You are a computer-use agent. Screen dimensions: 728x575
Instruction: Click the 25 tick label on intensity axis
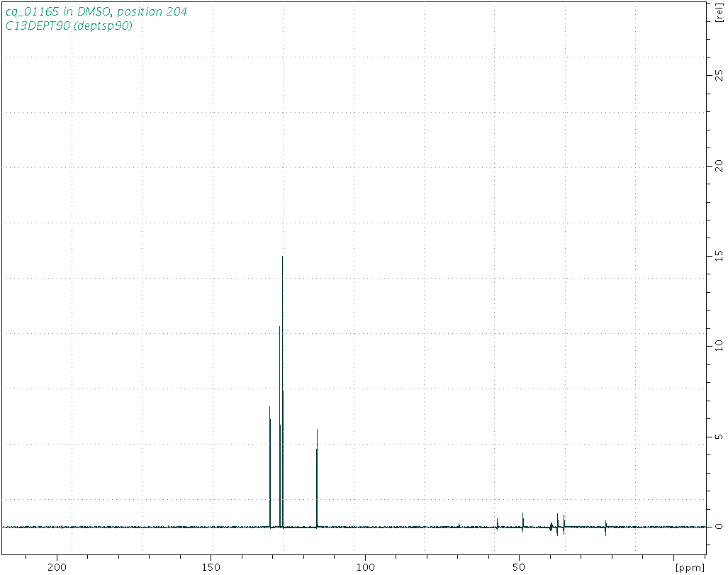[719, 74]
